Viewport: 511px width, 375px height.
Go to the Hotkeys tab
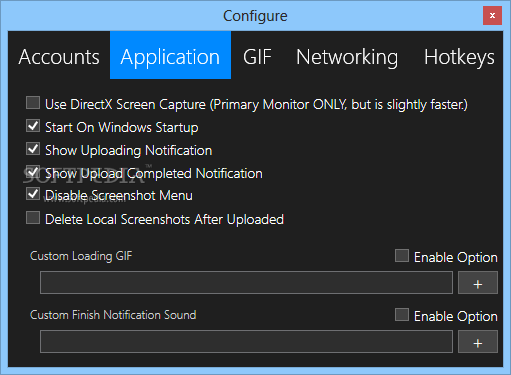pos(459,57)
